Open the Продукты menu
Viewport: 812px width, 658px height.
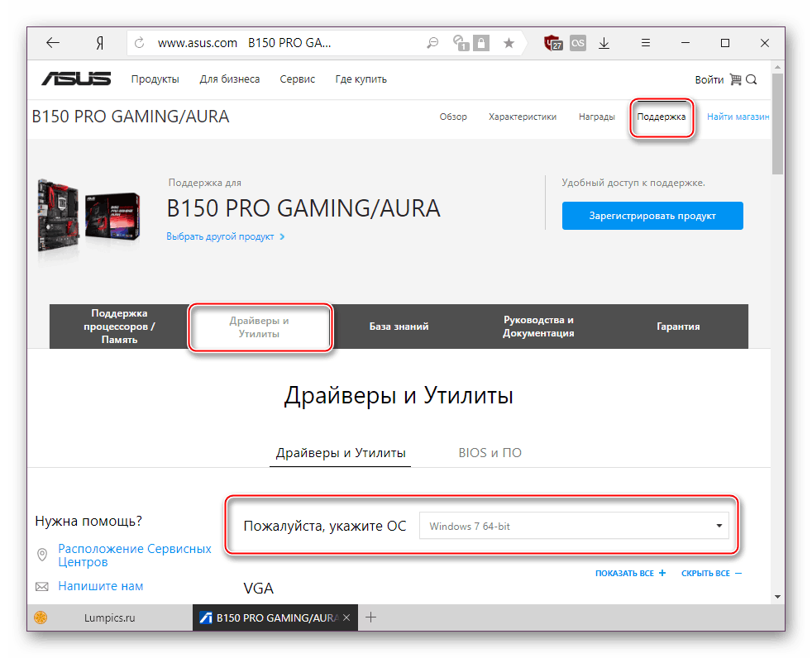(155, 79)
